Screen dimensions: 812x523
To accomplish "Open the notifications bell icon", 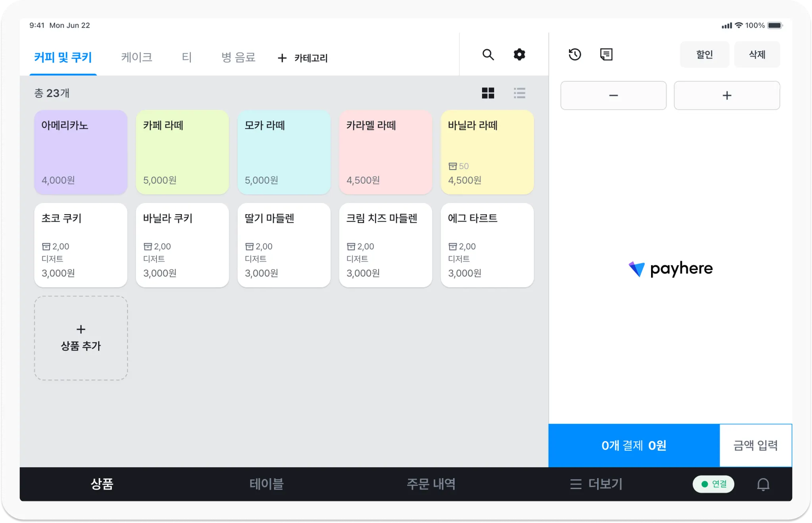I will pos(763,484).
